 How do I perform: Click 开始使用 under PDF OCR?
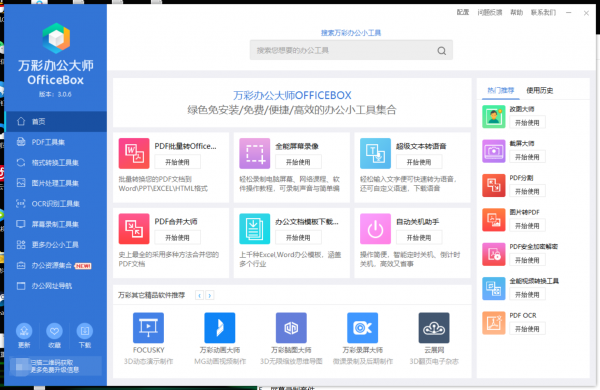[x=527, y=329]
